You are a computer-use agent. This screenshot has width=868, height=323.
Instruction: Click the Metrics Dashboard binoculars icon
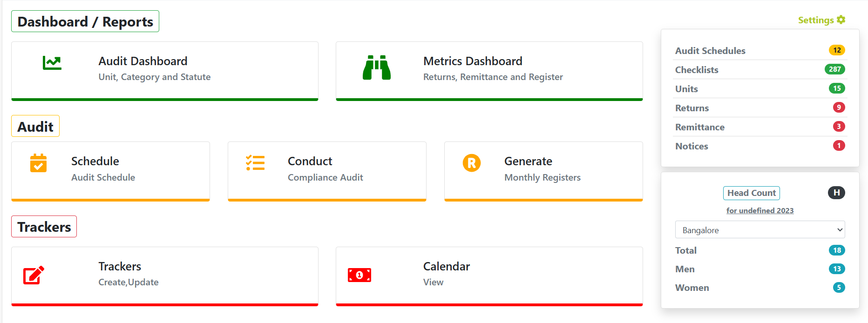tap(377, 67)
